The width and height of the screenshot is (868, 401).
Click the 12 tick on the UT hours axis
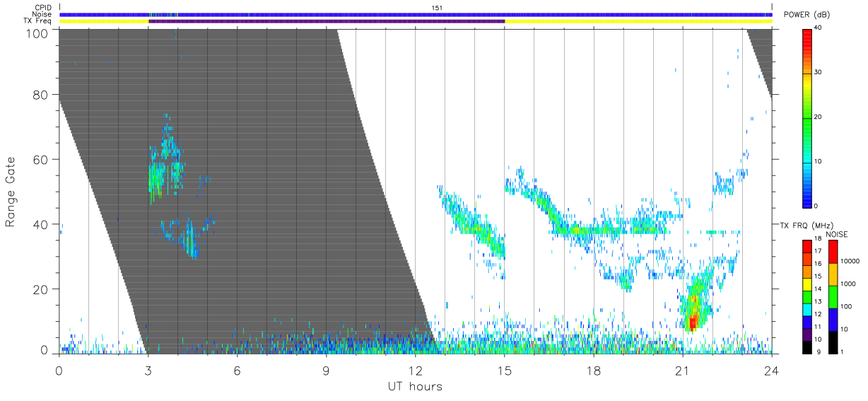416,371
